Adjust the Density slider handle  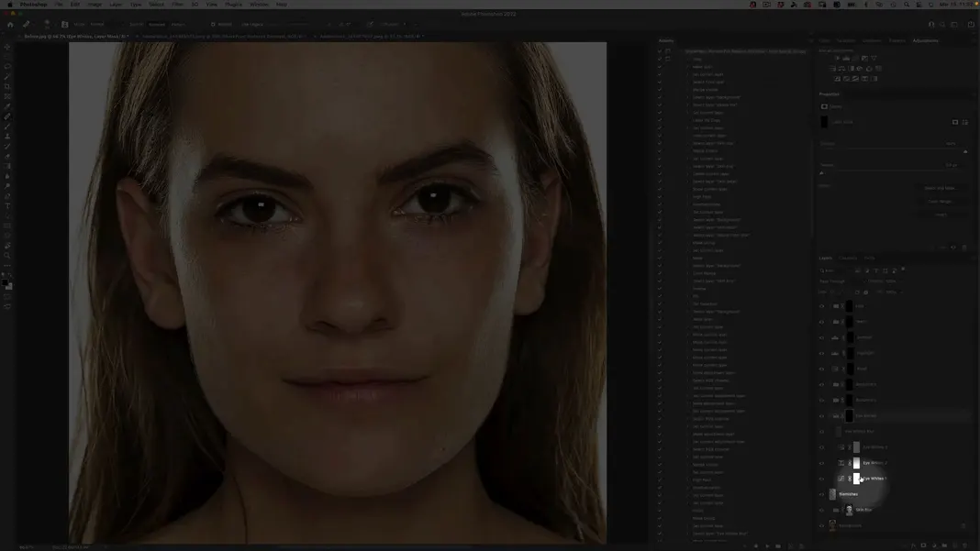(965, 151)
